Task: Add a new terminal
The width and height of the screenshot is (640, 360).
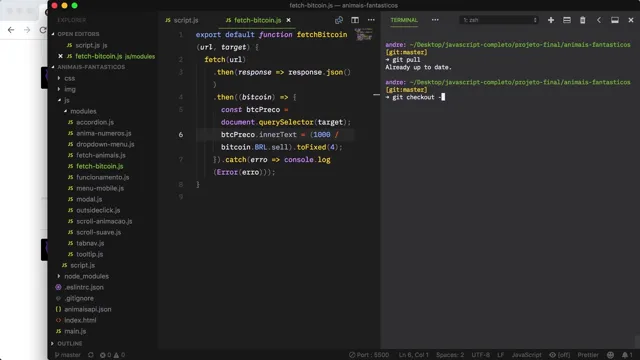Action: tap(551, 20)
